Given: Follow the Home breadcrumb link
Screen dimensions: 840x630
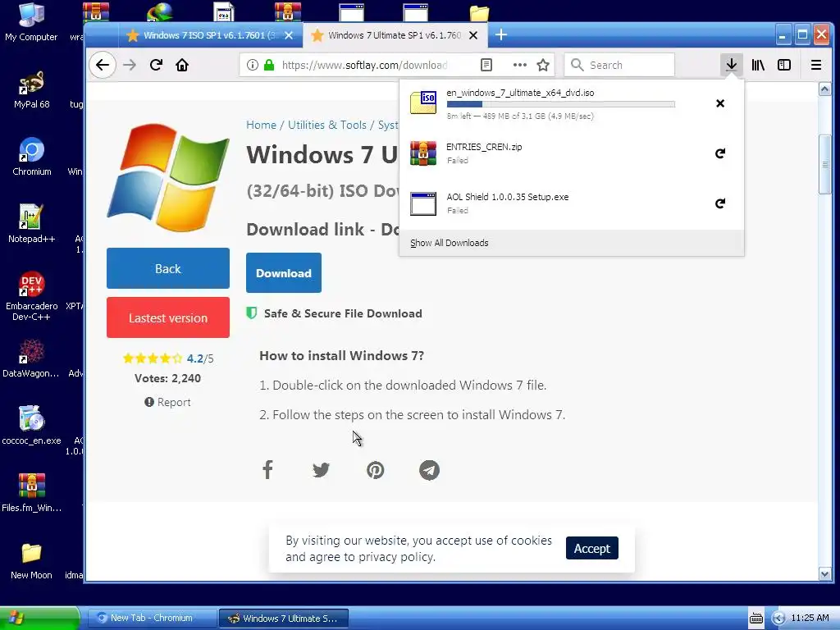Looking at the screenshot, I should [261, 125].
